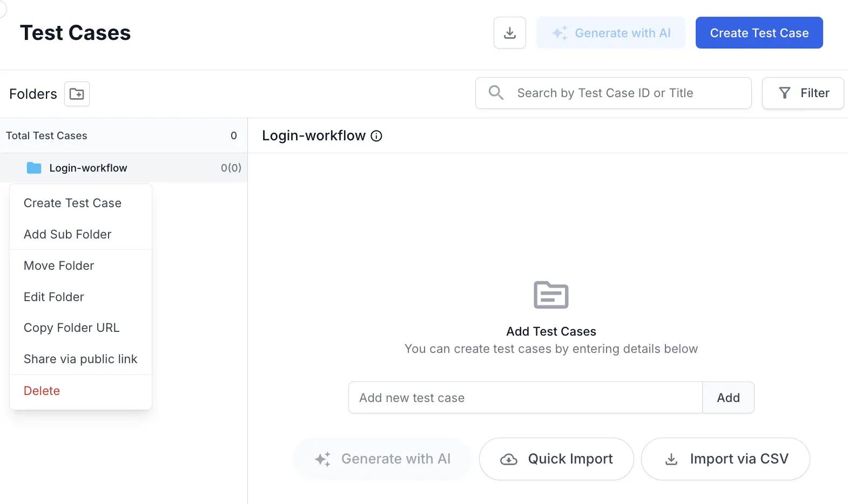Open Edit Folder from context menu
This screenshot has width=848, height=504.
(54, 297)
